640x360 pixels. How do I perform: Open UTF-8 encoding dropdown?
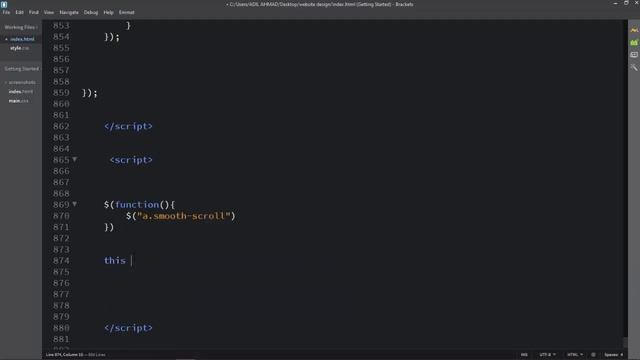[547, 355]
